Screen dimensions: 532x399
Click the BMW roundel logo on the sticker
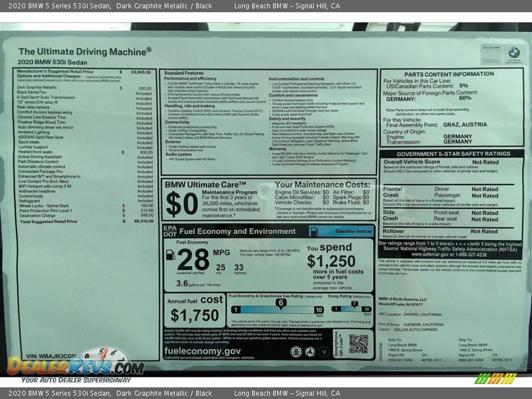(x=514, y=52)
